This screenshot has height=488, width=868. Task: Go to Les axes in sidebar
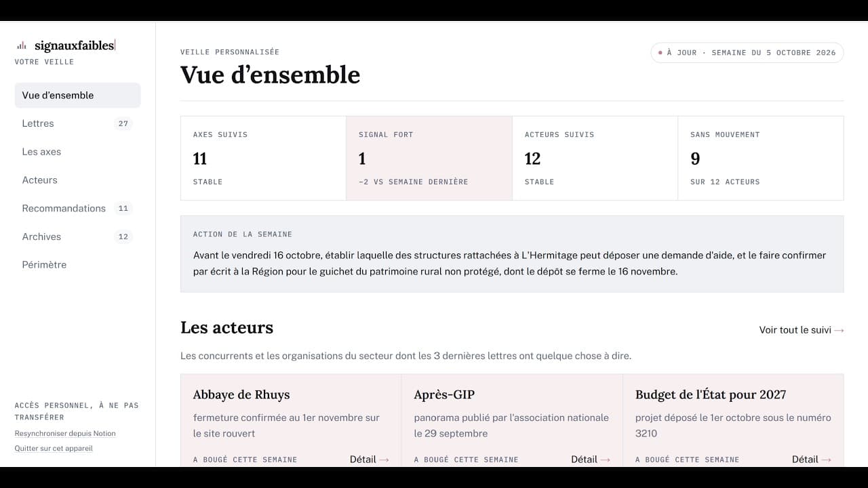(77, 152)
